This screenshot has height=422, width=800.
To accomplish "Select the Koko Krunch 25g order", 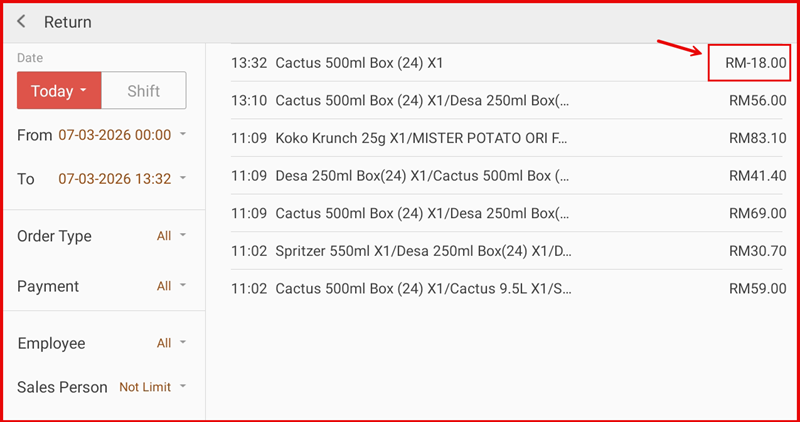I will 420,137.
